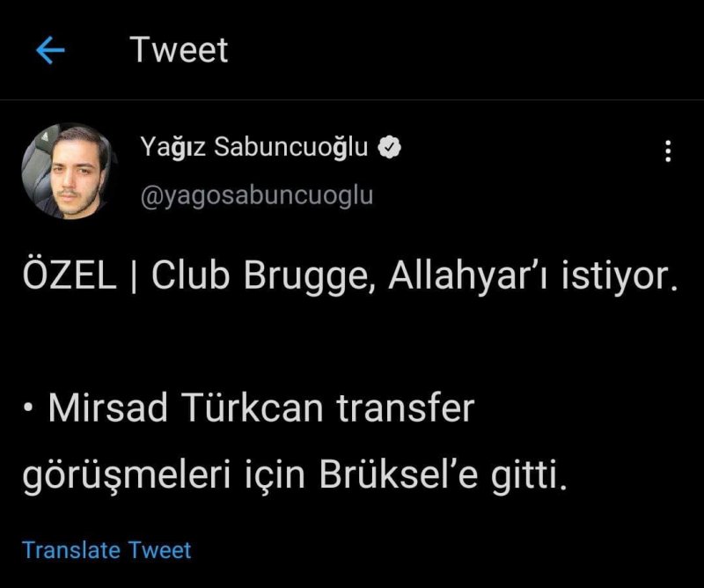Open the three-dot more options menu
Screen dimensions: 704x588
(x=668, y=151)
